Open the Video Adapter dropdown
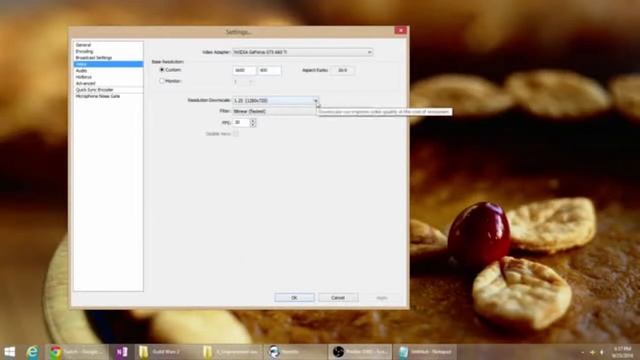This screenshot has width=640, height=360. (302, 52)
